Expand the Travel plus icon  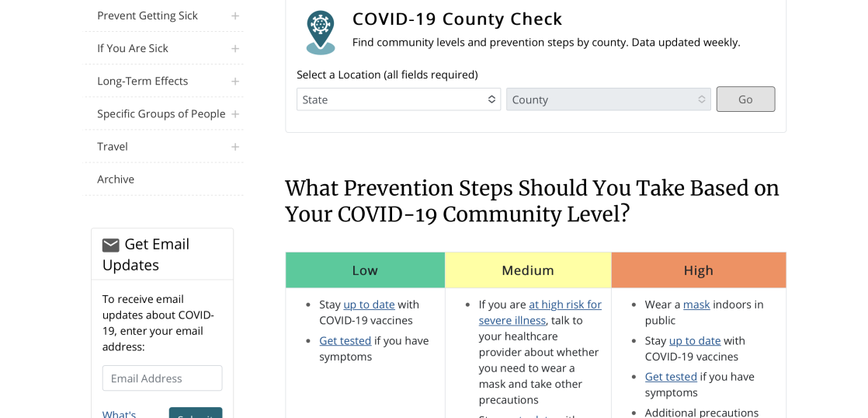coord(235,146)
